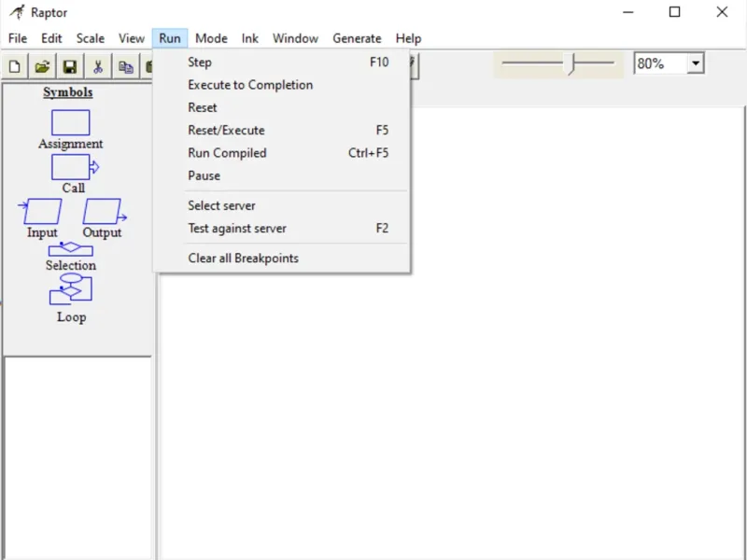Choose Reset in the Run menu
This screenshot has width=747, height=560.
pos(282,107)
